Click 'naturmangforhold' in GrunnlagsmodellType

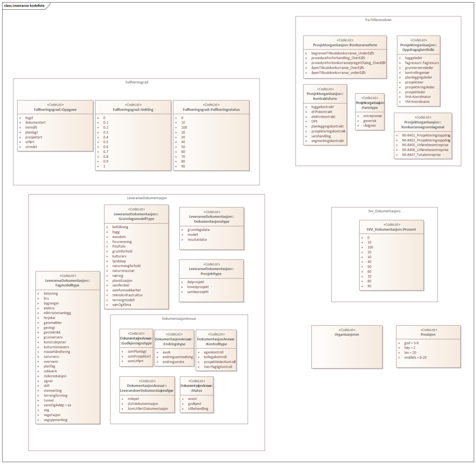pyautogui.click(x=126, y=266)
